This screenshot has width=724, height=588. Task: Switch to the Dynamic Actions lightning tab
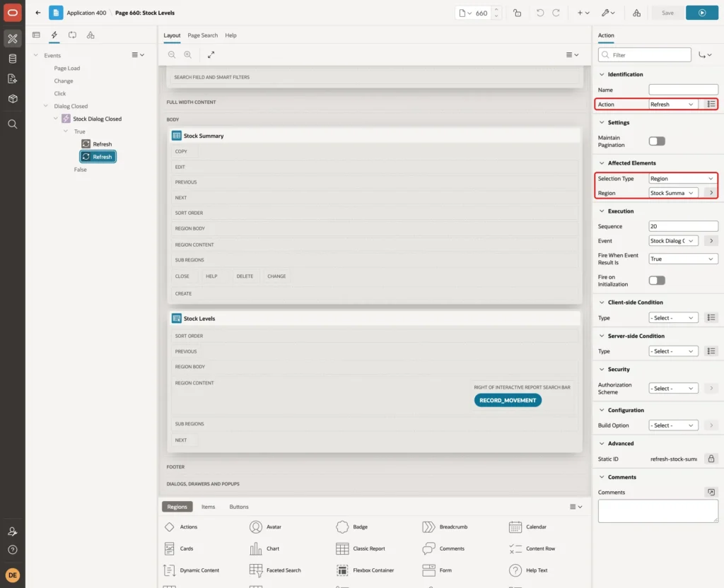pos(54,35)
